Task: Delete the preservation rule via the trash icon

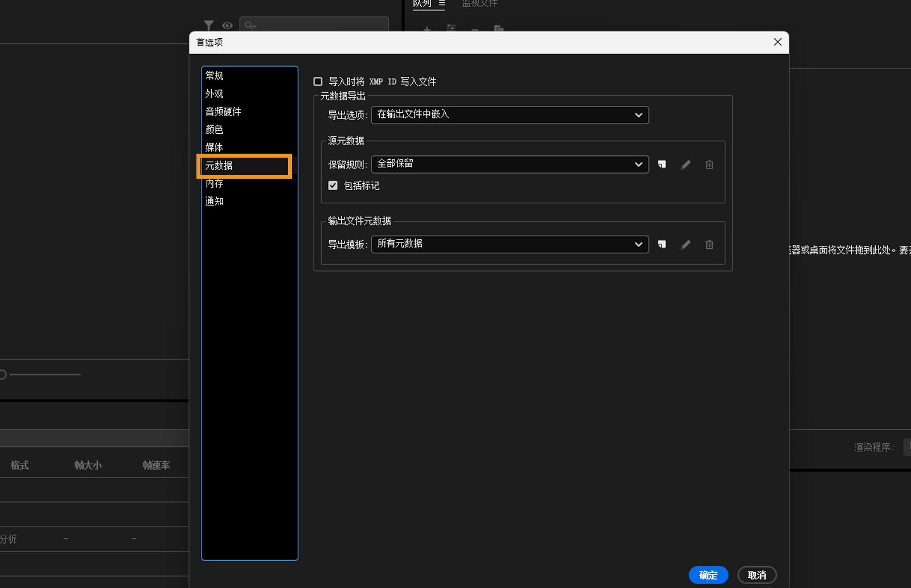Action: click(x=709, y=164)
